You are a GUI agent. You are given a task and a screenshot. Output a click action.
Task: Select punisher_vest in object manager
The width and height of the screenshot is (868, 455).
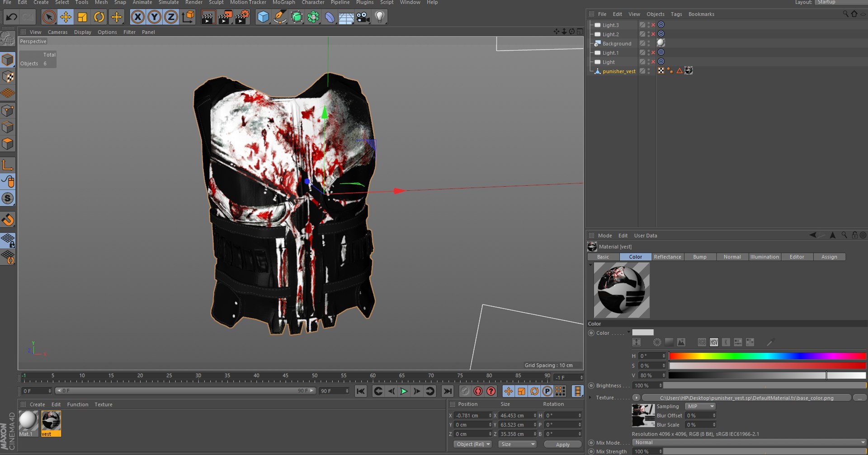[619, 71]
